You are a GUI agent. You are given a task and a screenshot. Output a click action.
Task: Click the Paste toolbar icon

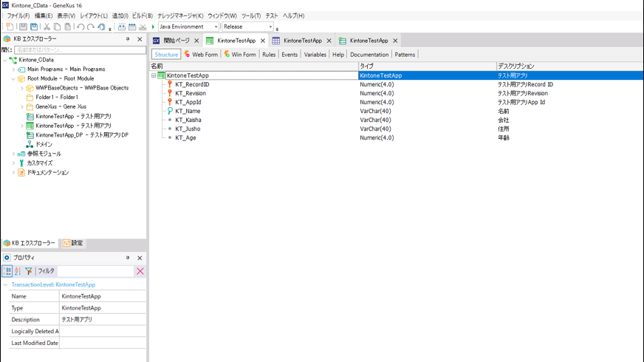pos(68,27)
